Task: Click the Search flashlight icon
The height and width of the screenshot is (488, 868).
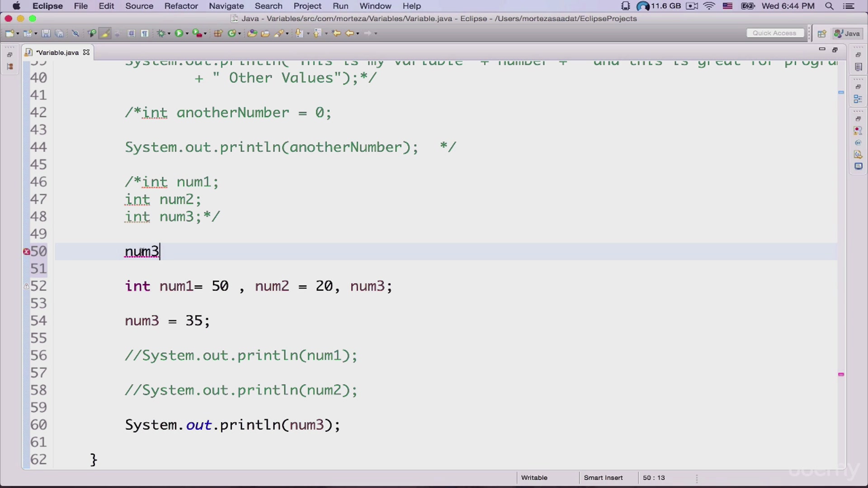Action: 279,33
